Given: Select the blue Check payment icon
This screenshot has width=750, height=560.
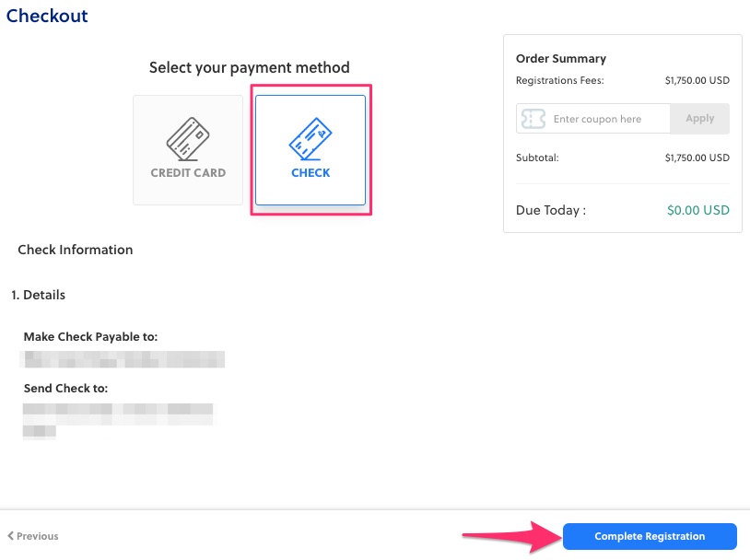Looking at the screenshot, I should coord(311,139).
